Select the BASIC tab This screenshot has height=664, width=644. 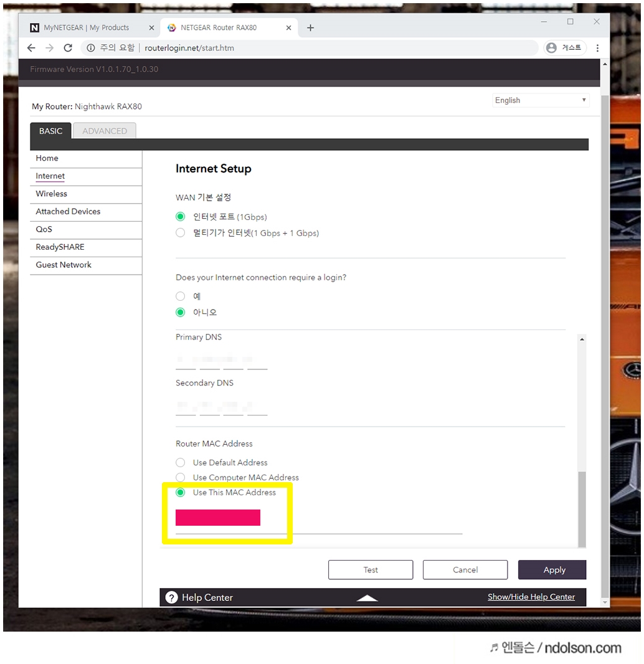coord(51,131)
